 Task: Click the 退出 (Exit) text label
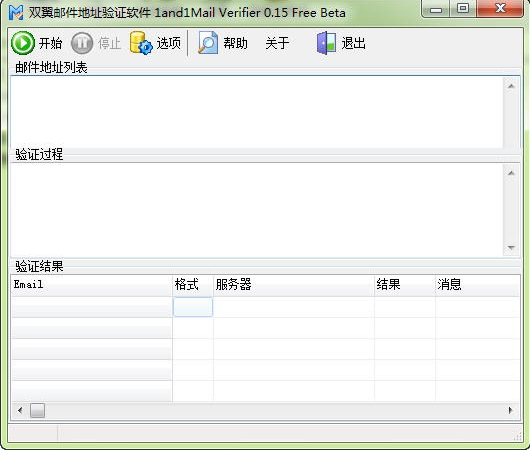pos(353,43)
